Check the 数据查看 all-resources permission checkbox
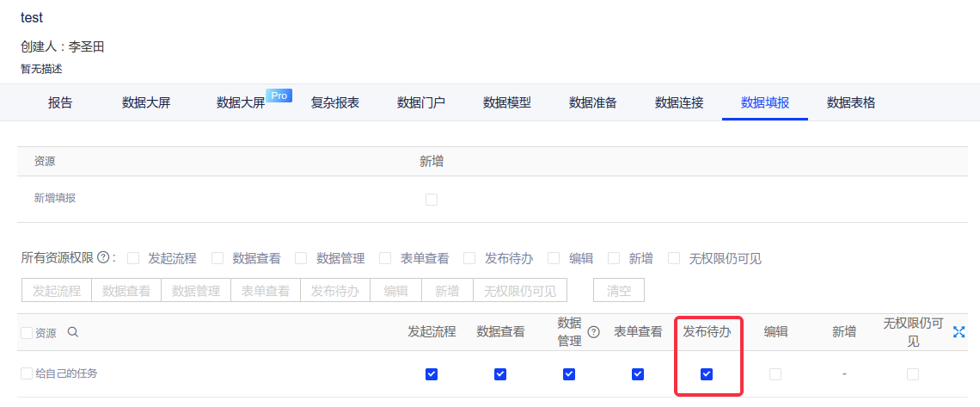The width and height of the screenshot is (980, 407). pyautogui.click(x=217, y=258)
